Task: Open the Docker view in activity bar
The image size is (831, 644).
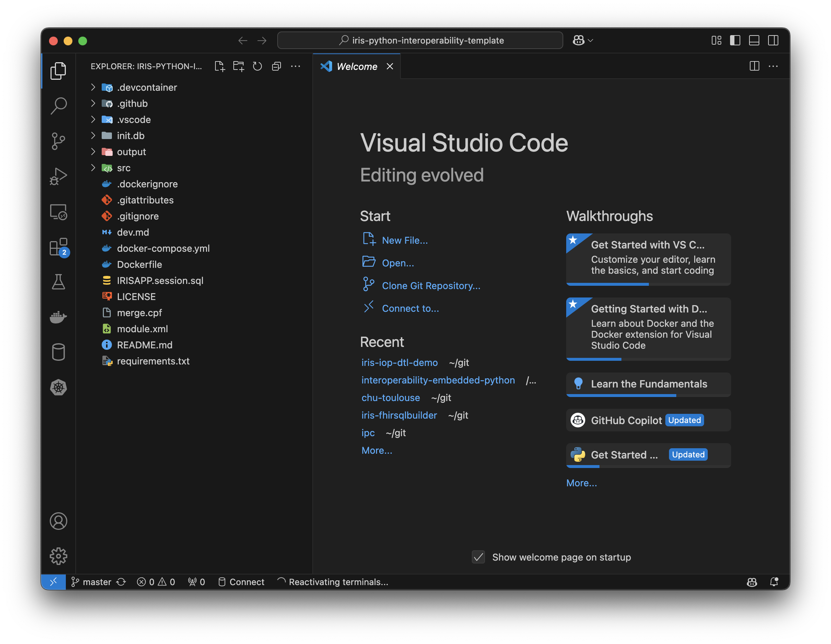Action: 58,317
